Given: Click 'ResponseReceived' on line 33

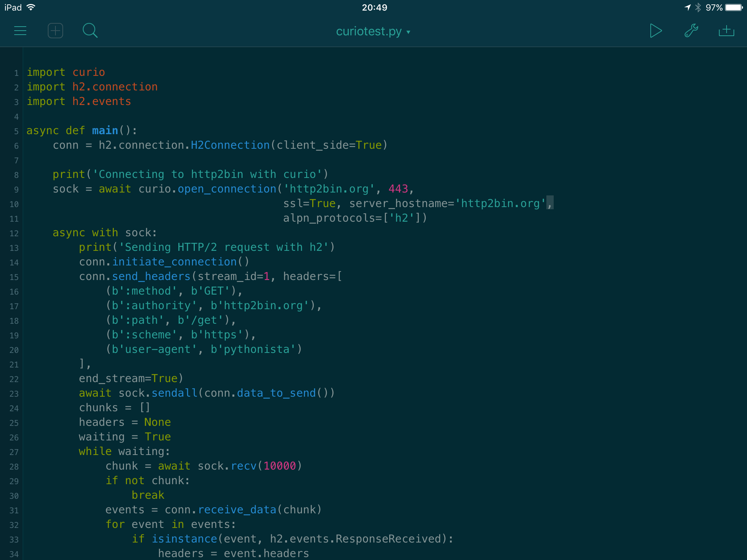Looking at the screenshot, I should pyautogui.click(x=388, y=539).
